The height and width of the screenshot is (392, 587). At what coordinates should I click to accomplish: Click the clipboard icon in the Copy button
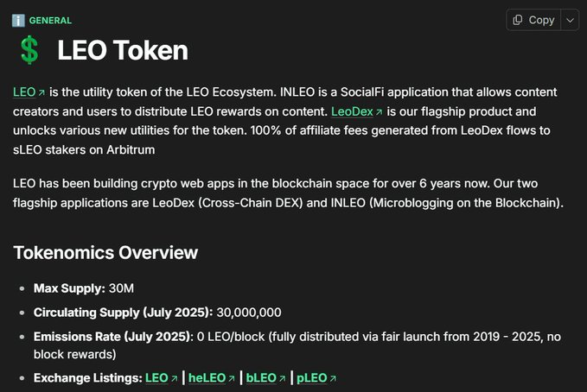point(517,20)
